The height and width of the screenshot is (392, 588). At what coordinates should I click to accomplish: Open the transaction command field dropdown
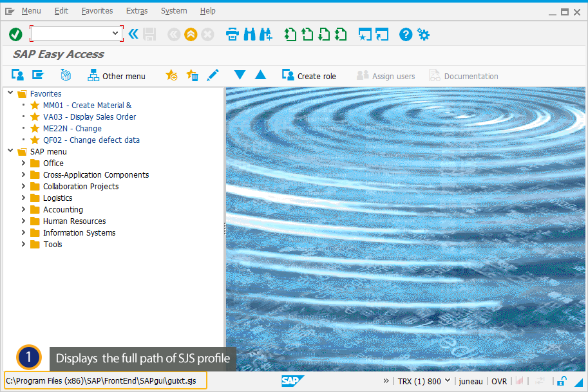tap(115, 33)
